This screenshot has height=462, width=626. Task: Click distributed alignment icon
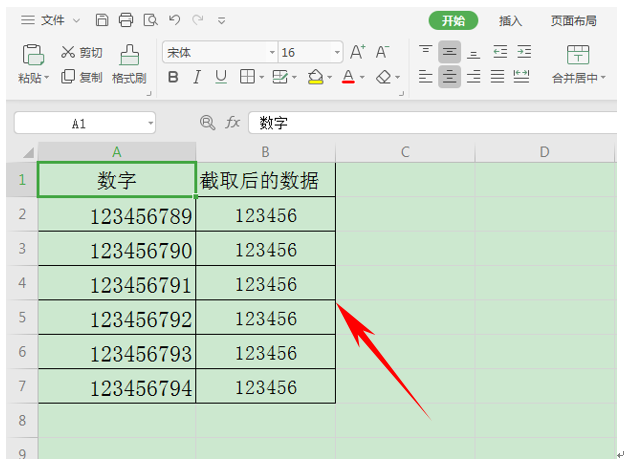pos(521,76)
